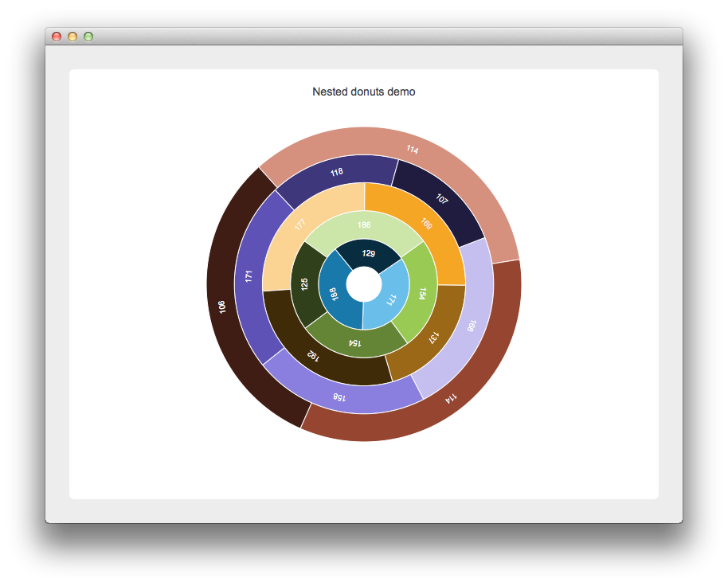The width and height of the screenshot is (728, 586).
Task: Click the dark brown segment labeled 192
Action: 315,355
